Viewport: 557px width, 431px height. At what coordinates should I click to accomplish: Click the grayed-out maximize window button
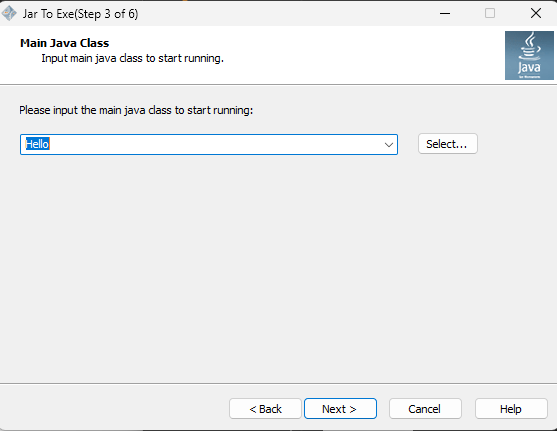(x=490, y=14)
